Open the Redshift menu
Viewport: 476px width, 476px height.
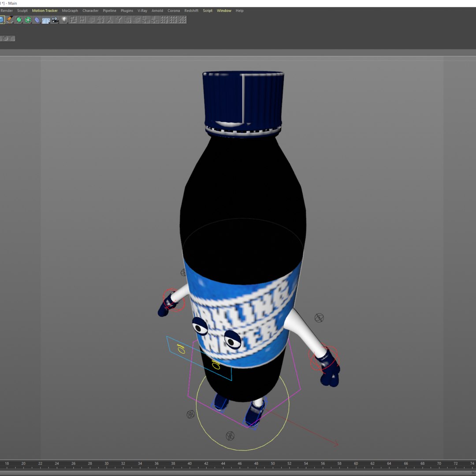pyautogui.click(x=191, y=11)
